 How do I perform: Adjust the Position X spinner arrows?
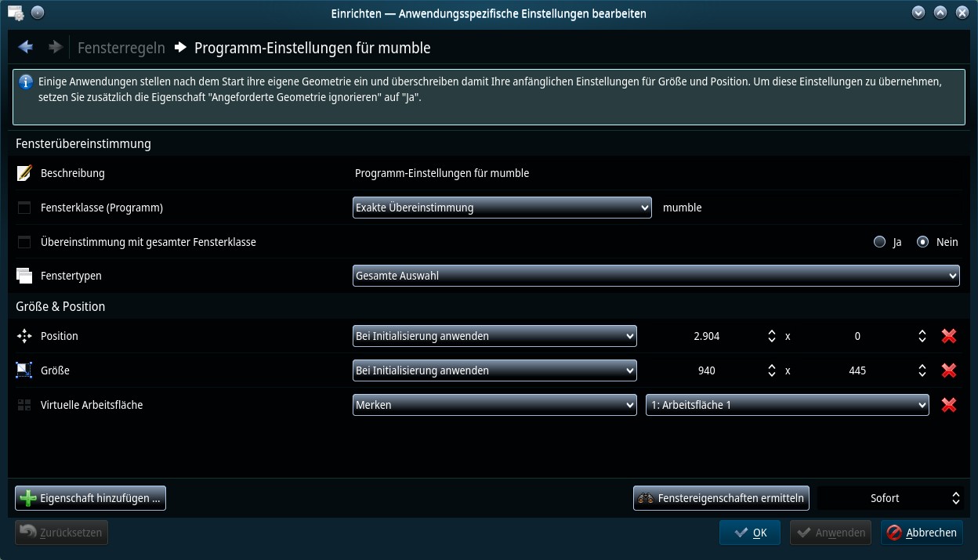coord(772,336)
